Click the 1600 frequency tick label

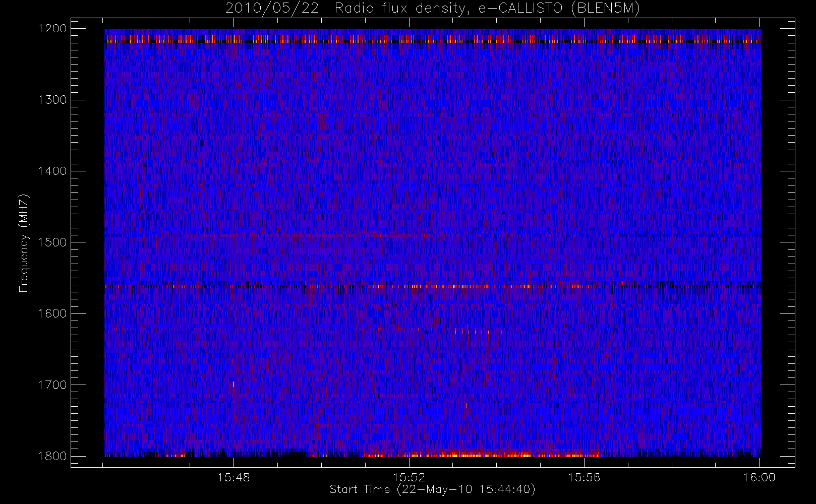(52, 313)
